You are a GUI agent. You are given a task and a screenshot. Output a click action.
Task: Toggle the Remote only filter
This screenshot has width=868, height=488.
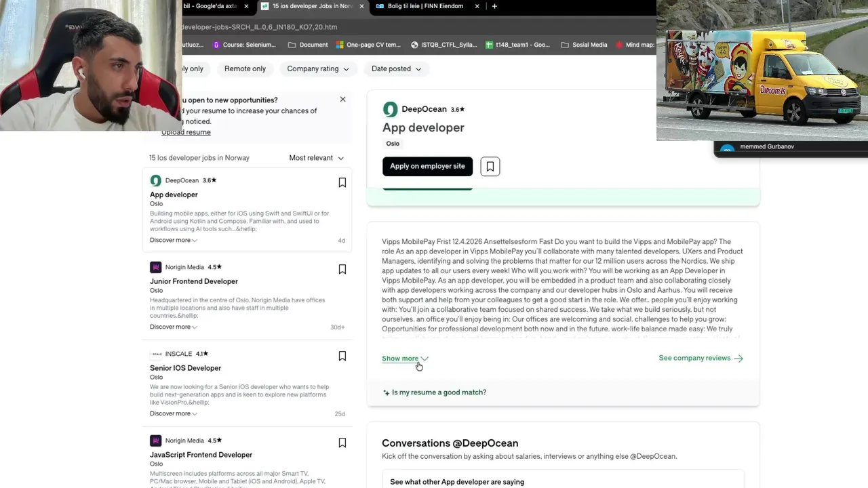click(x=245, y=68)
